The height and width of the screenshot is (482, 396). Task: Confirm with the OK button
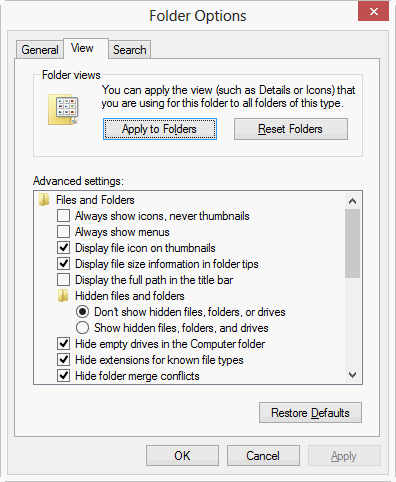click(x=182, y=456)
